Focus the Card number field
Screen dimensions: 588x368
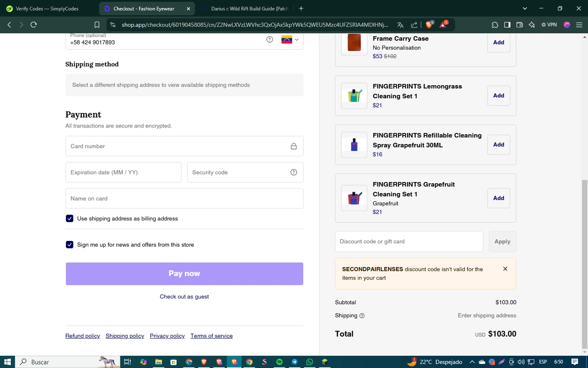184,146
